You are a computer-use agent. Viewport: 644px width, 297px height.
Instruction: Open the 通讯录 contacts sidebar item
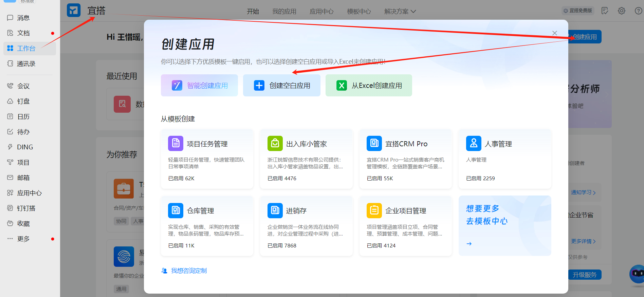tap(30, 63)
